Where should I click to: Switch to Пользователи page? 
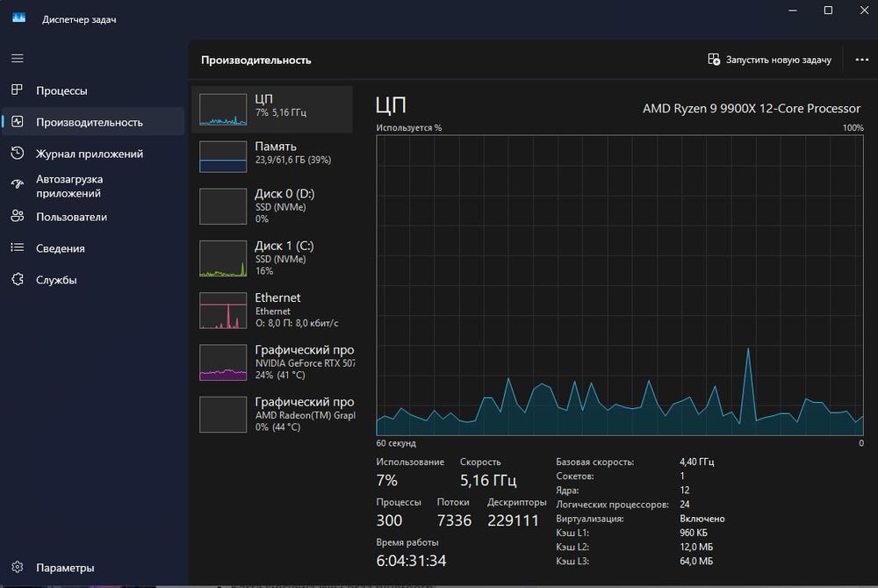click(x=94, y=217)
